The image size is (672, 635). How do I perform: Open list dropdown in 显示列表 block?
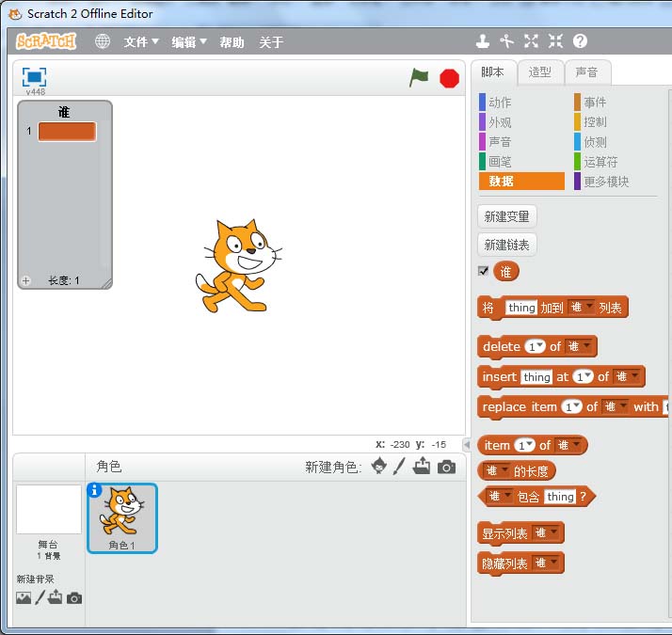(547, 532)
